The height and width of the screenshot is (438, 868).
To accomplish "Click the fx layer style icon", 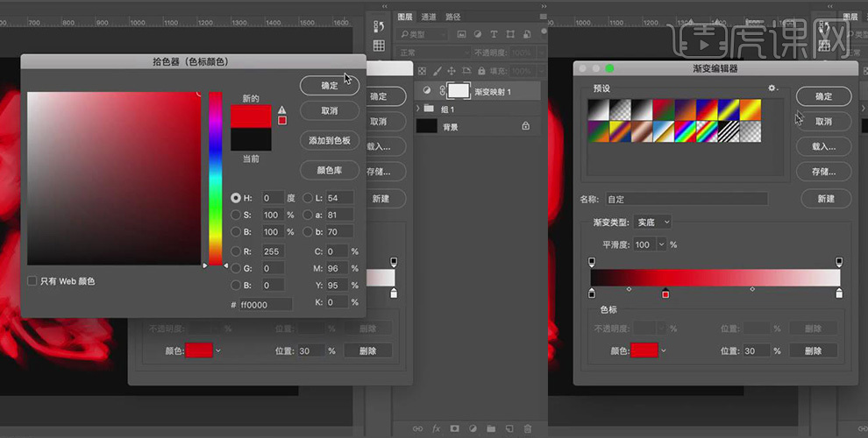I will [x=437, y=428].
